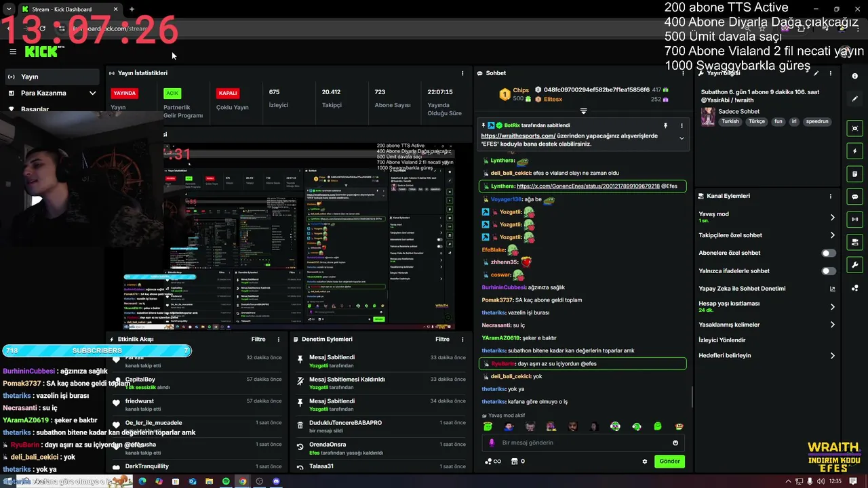Click username Pomak3737 in Sohbet chat
The width and height of the screenshot is (868, 488).
(498, 300)
